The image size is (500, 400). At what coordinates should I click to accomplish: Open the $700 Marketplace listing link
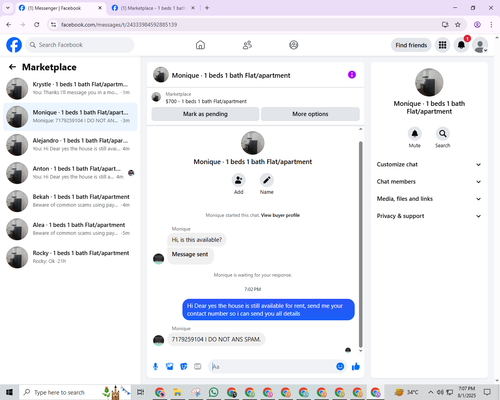pos(206,101)
